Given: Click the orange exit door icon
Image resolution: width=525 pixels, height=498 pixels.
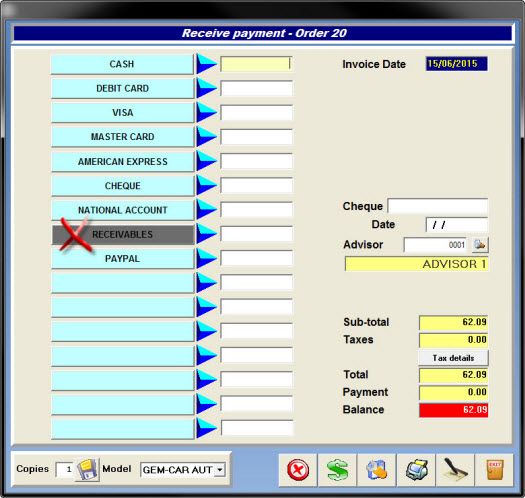Looking at the screenshot, I should pyautogui.click(x=494, y=469).
